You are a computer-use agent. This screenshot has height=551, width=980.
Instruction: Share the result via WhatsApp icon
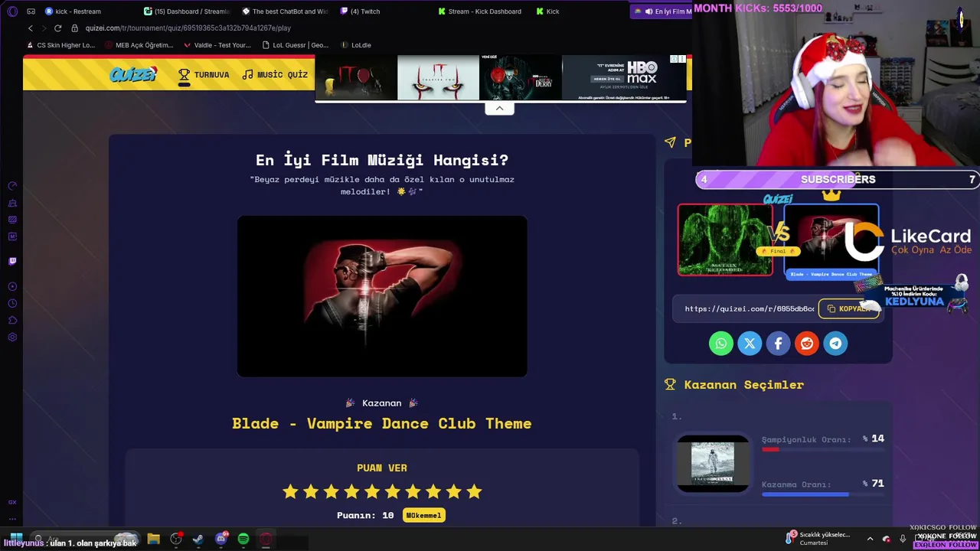(720, 344)
